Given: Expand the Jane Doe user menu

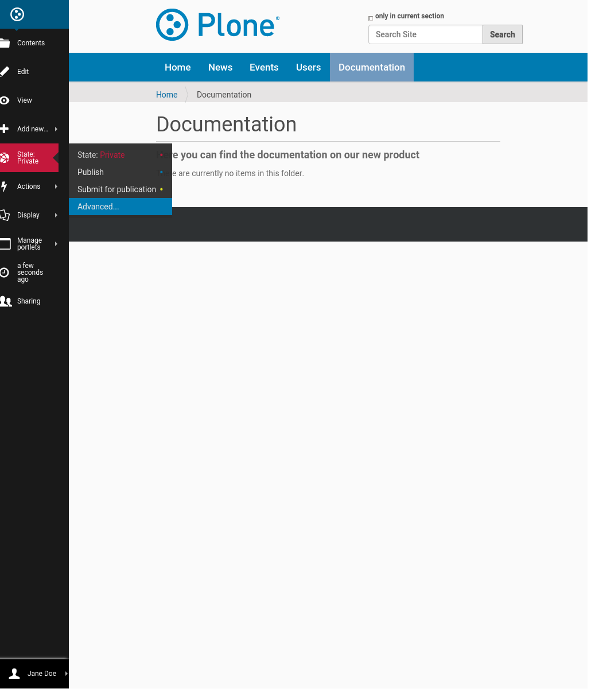Looking at the screenshot, I should click(67, 674).
